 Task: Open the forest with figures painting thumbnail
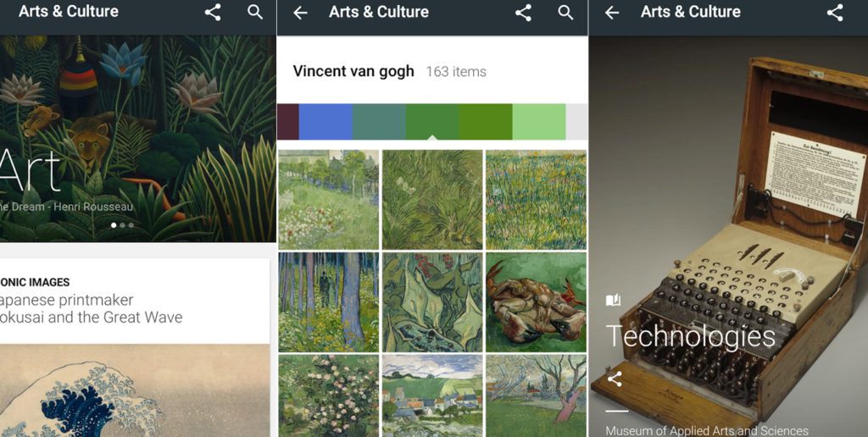[328, 302]
